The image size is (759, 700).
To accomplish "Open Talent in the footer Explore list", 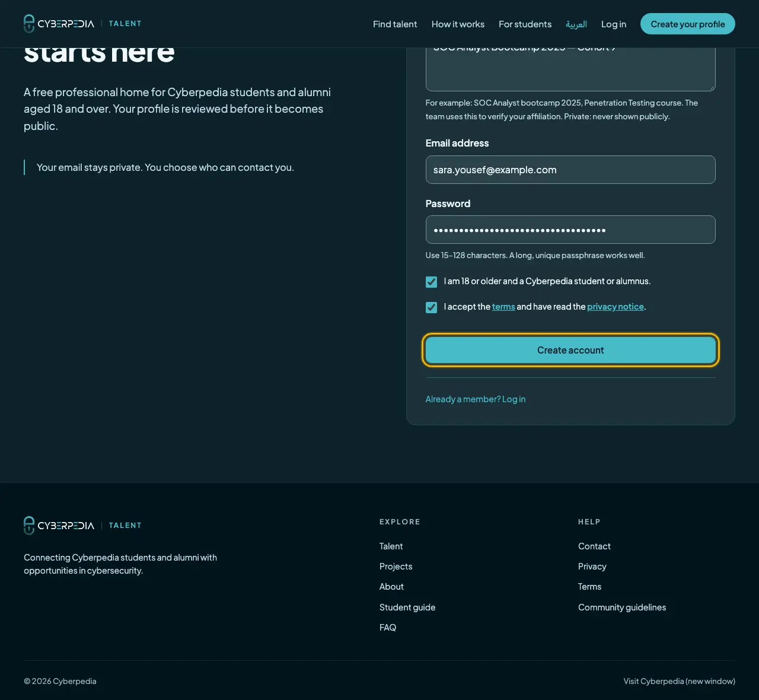I will pyautogui.click(x=391, y=546).
